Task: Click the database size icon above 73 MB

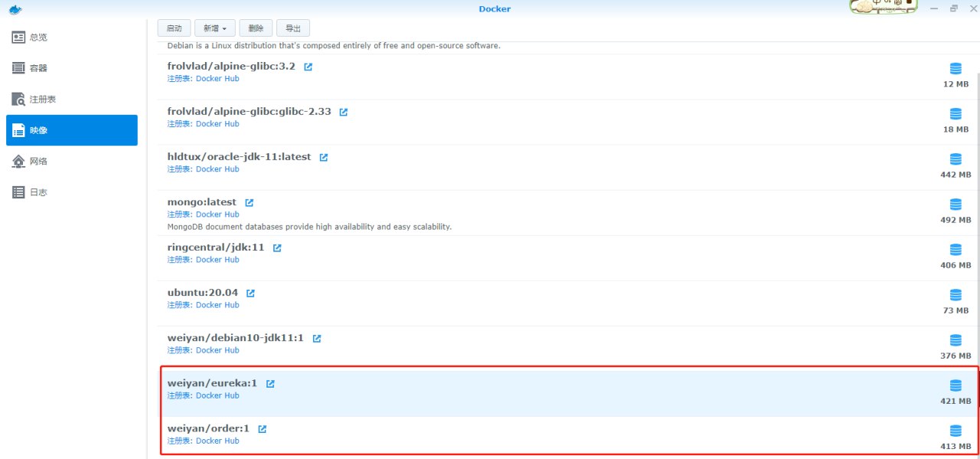Action: pos(955,295)
